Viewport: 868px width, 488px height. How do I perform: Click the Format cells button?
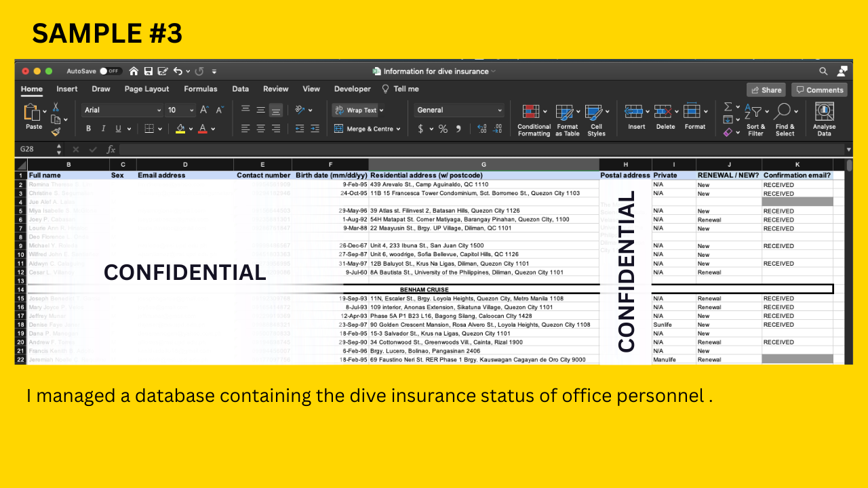pyautogui.click(x=695, y=117)
